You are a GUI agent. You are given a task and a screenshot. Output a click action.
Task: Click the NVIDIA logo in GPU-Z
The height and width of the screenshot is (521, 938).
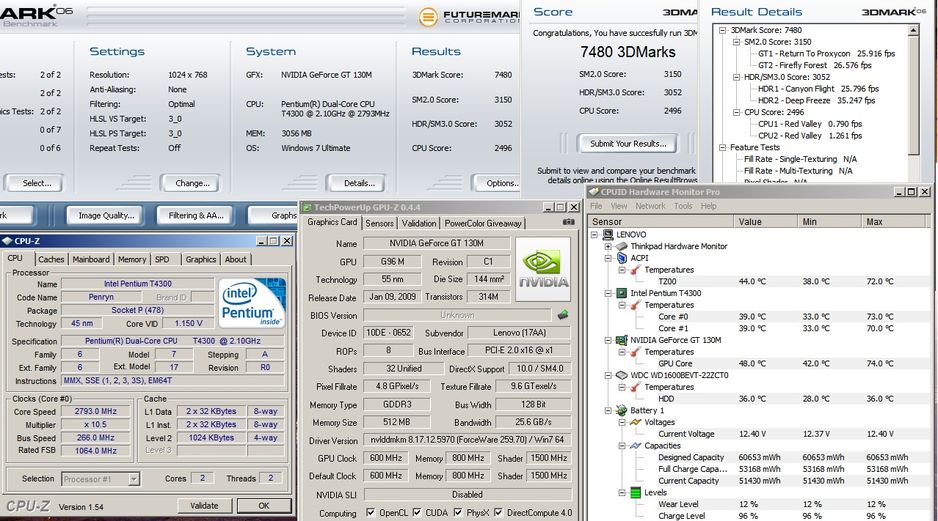(543, 268)
